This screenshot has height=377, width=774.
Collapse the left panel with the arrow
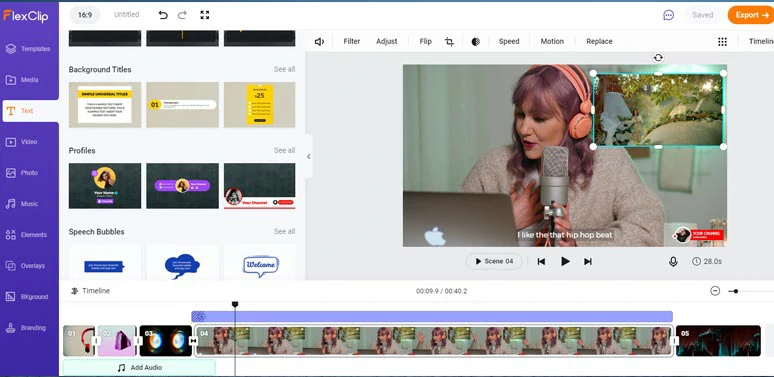click(x=309, y=156)
